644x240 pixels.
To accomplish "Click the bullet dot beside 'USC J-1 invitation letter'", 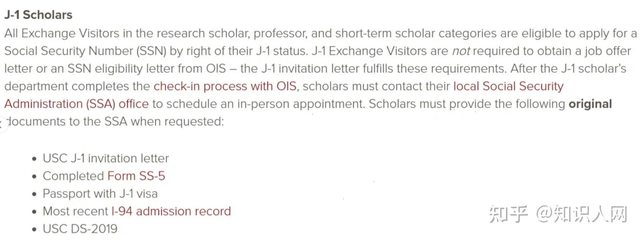I will tap(34, 159).
